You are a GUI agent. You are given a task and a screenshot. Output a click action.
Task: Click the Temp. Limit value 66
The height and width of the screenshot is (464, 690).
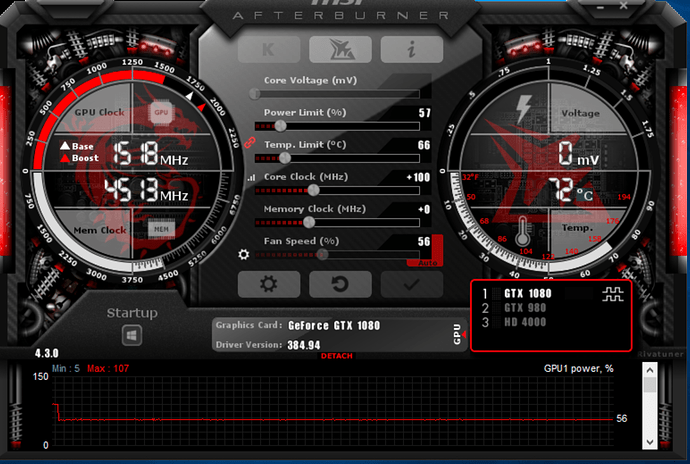424,145
